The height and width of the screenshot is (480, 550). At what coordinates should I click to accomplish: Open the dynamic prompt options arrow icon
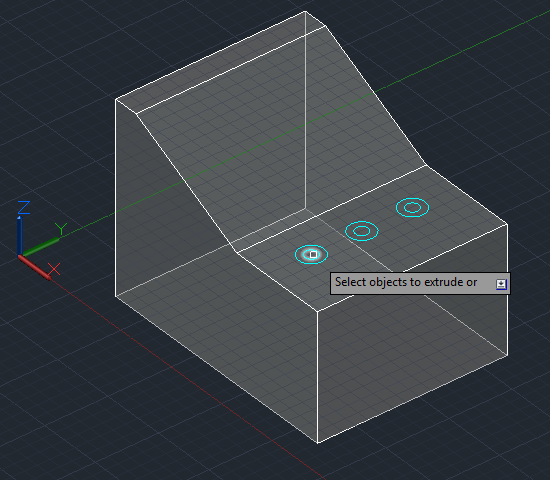[x=501, y=284]
